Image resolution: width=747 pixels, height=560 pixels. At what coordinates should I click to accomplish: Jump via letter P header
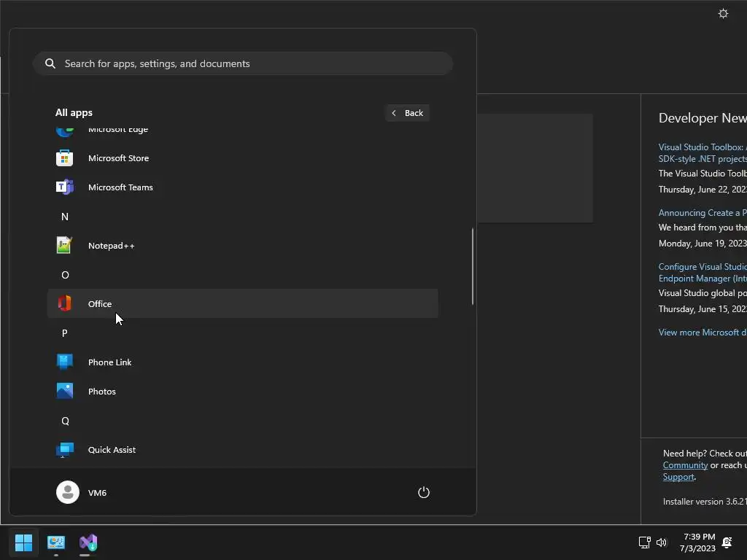coord(65,332)
